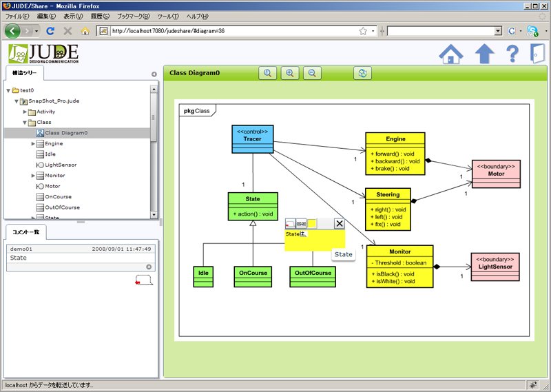Collapse SnapShot_Pro.jude tree node
The image size is (551, 392).
point(16,101)
